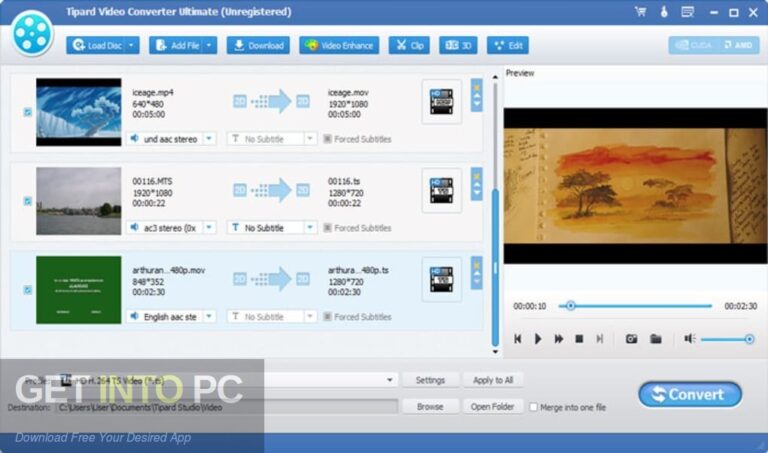Click output format icon for arthura...480p.ts
768x453 pixels.
tap(441, 279)
